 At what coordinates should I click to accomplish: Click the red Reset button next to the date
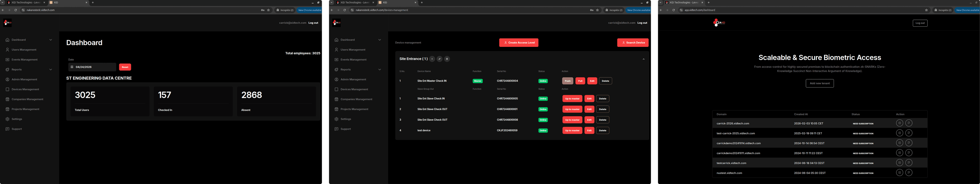[x=125, y=67]
